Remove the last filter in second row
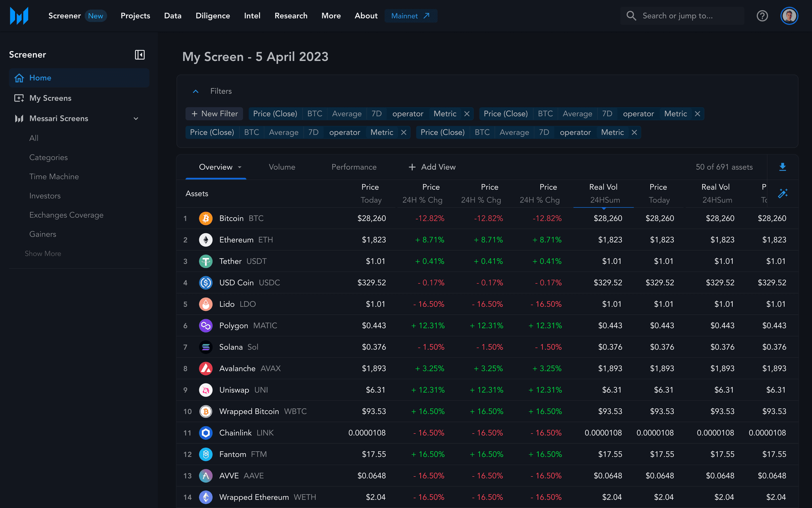The image size is (812, 508). click(634, 133)
